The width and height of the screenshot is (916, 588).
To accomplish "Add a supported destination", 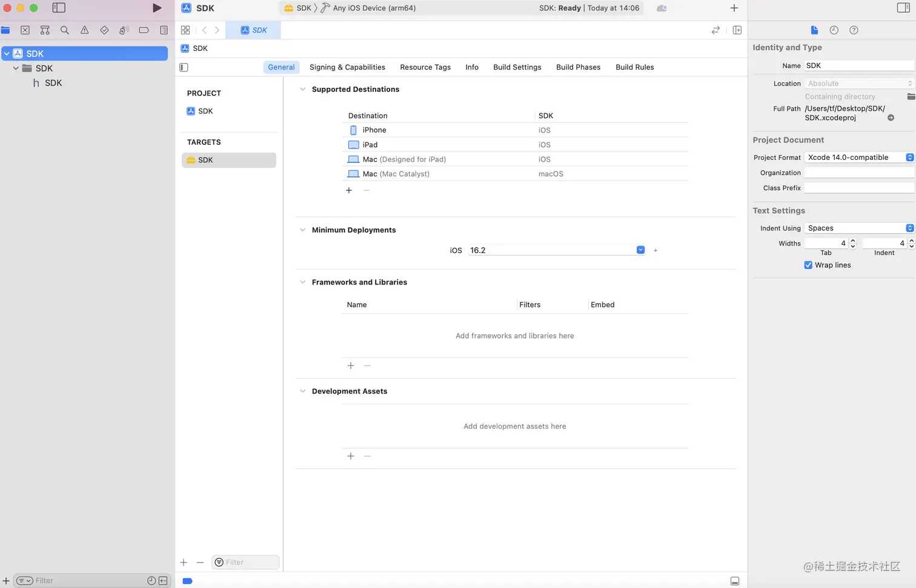I will (x=349, y=190).
